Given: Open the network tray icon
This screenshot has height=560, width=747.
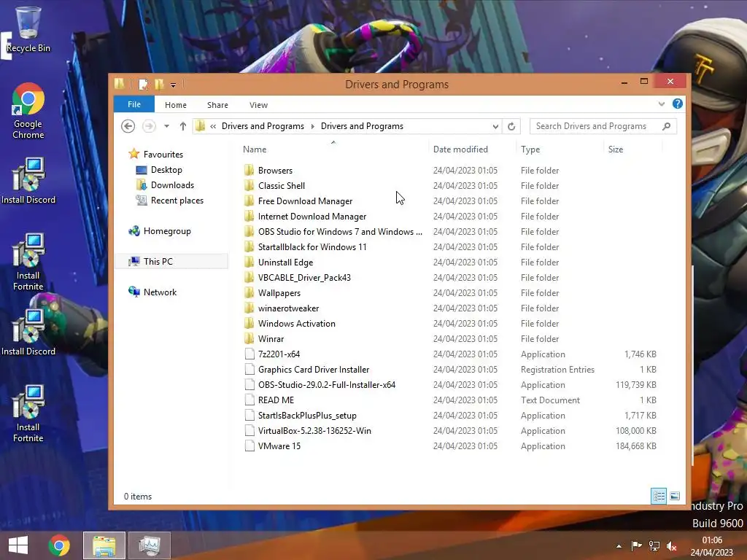Looking at the screenshot, I should pos(654,546).
